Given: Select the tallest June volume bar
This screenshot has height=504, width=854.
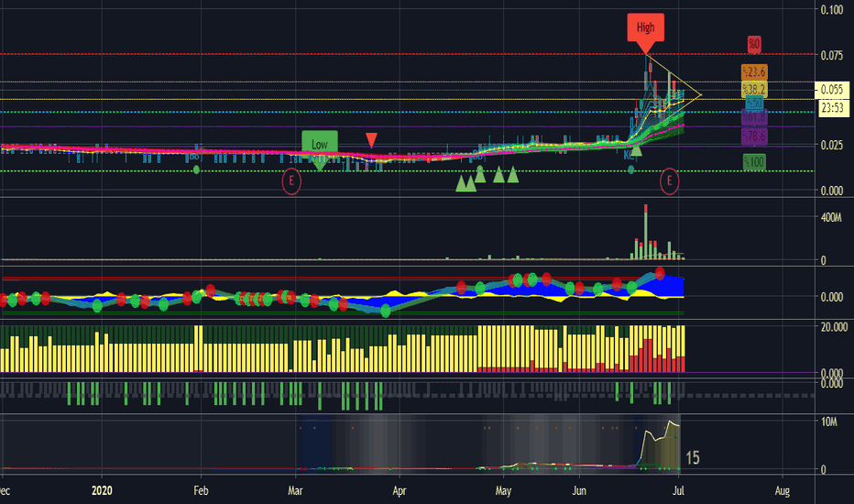Looking at the screenshot, I should (645, 232).
